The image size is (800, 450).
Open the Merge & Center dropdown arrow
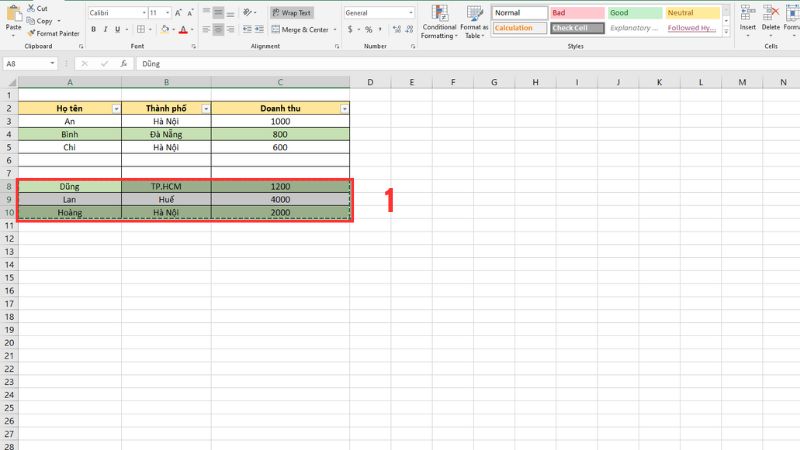[x=335, y=30]
